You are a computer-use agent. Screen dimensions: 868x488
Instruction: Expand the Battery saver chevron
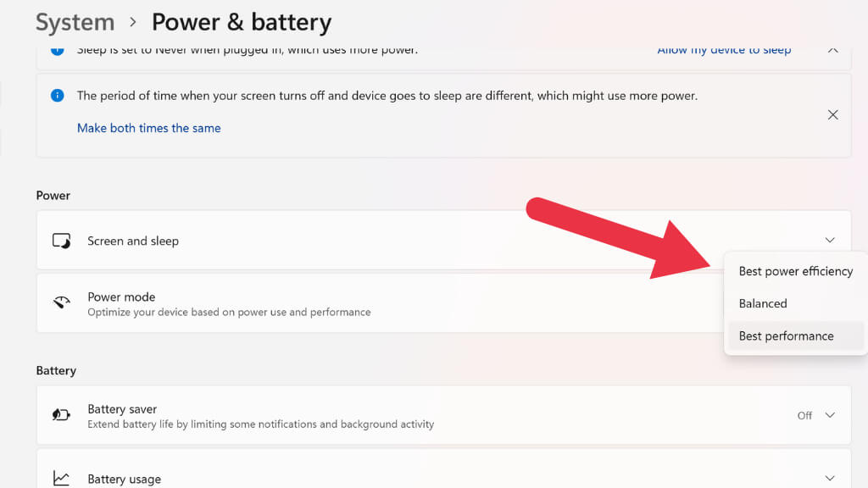830,415
